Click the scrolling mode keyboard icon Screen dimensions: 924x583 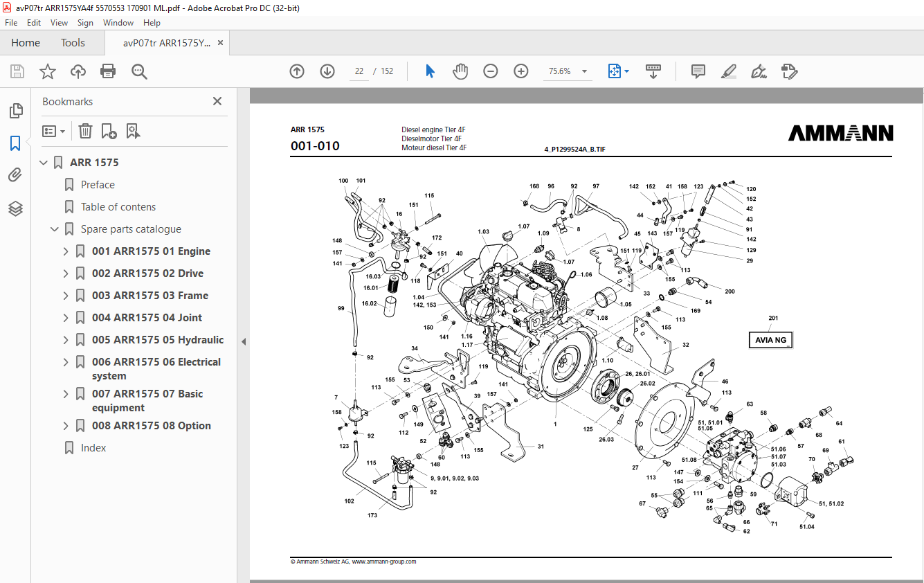pyautogui.click(x=653, y=71)
